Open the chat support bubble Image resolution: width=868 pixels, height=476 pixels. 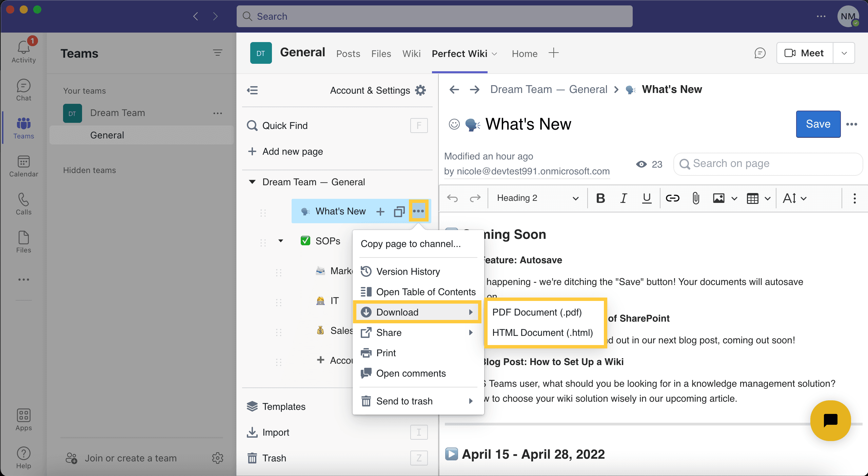831,421
